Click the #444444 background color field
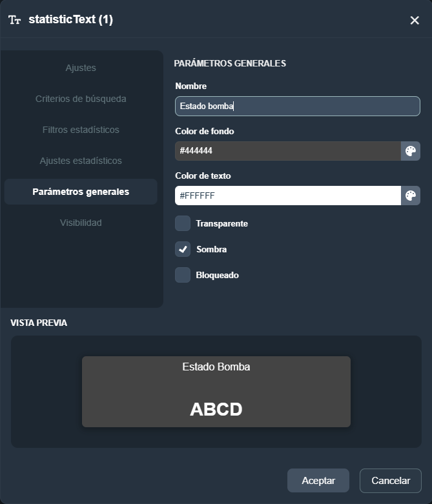The height and width of the screenshot is (504, 432). pos(287,151)
